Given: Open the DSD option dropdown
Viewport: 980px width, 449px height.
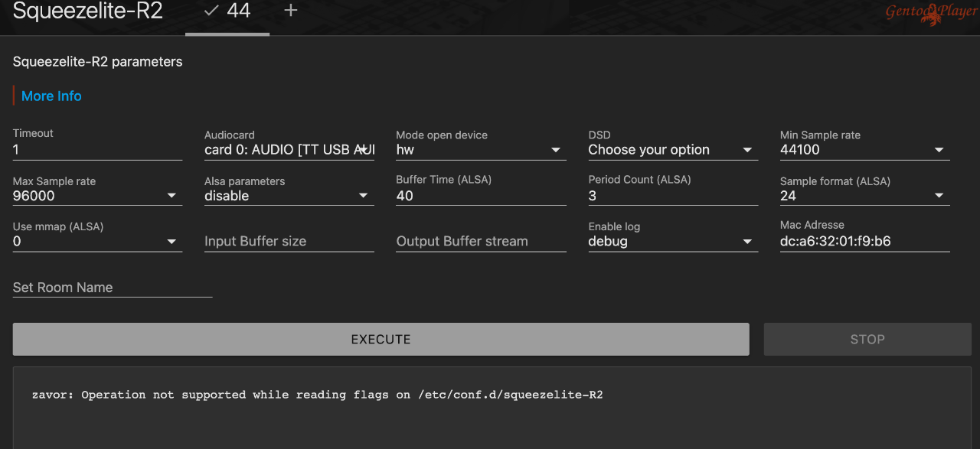Looking at the screenshot, I should click(673, 150).
